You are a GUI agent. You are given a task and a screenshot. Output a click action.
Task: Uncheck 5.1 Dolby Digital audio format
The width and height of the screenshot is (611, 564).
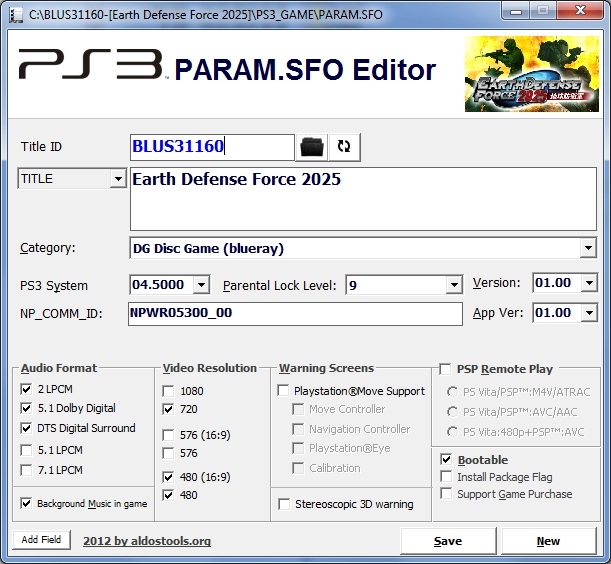(x=26, y=408)
